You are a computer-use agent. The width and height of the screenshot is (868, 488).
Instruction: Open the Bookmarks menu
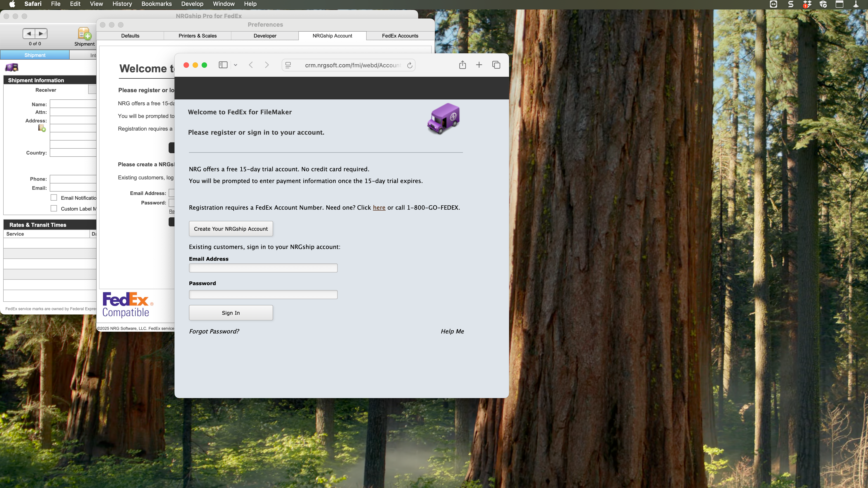click(156, 4)
